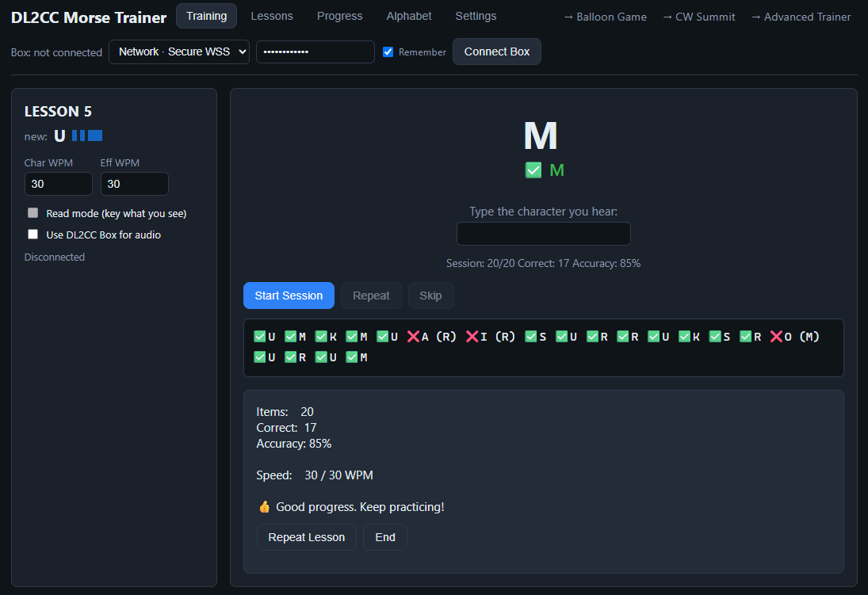Image resolution: width=868 pixels, height=595 pixels.
Task: Click the Correct: 17 summary line
Action: [x=286, y=427]
